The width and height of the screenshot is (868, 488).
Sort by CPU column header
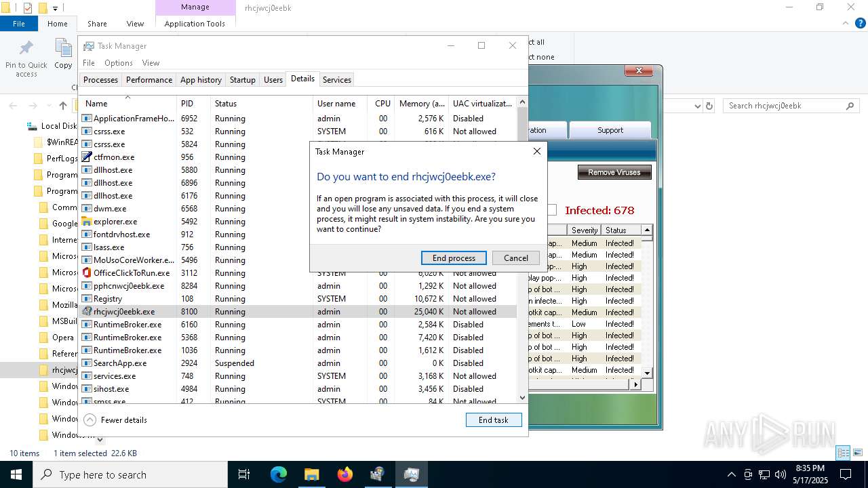pyautogui.click(x=382, y=104)
